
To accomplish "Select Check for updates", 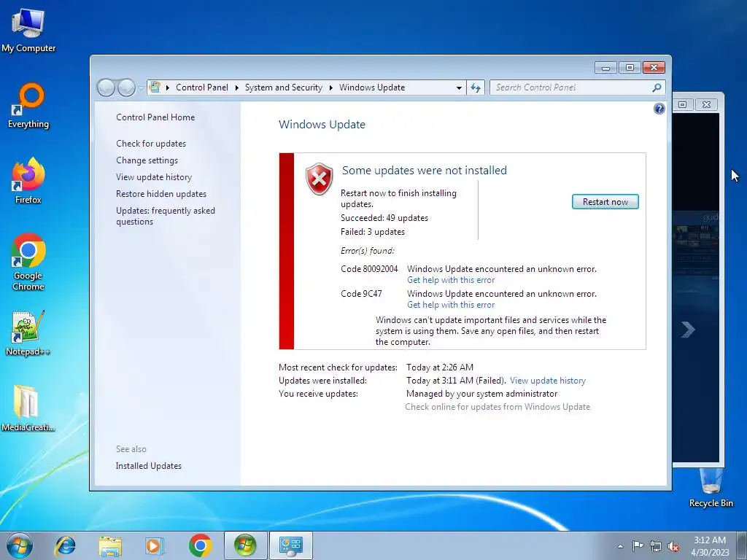I will [151, 144].
